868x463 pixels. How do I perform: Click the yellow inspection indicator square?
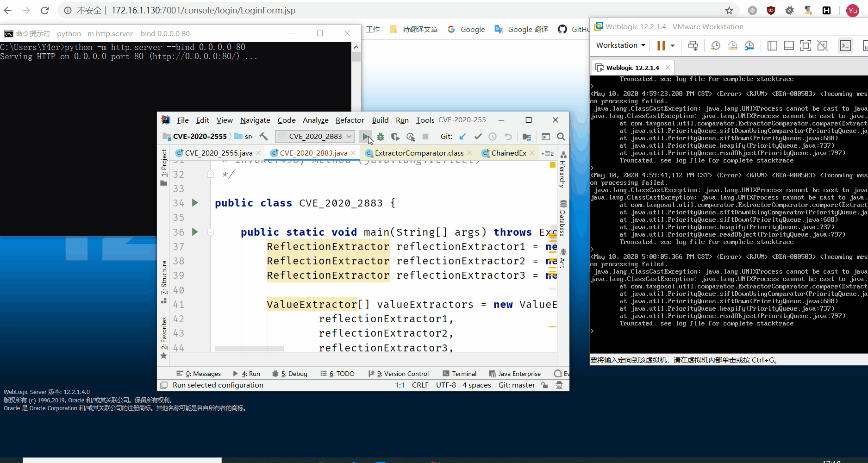click(552, 165)
